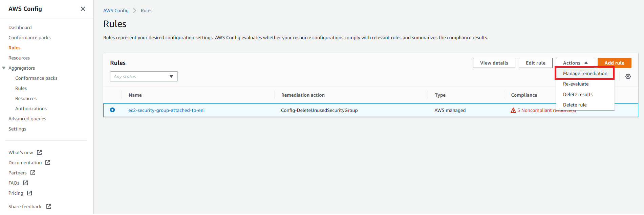Open Advanced queries in sidebar

coord(27,119)
